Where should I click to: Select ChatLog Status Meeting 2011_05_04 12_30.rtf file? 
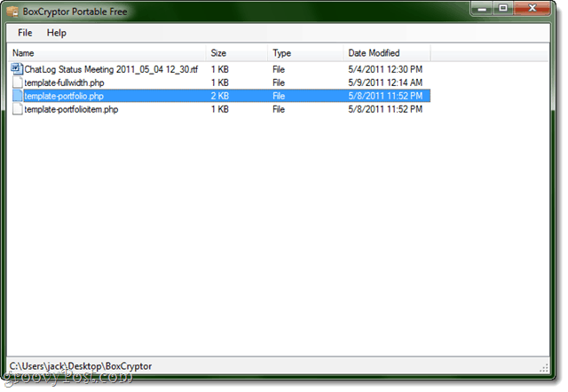pyautogui.click(x=111, y=69)
